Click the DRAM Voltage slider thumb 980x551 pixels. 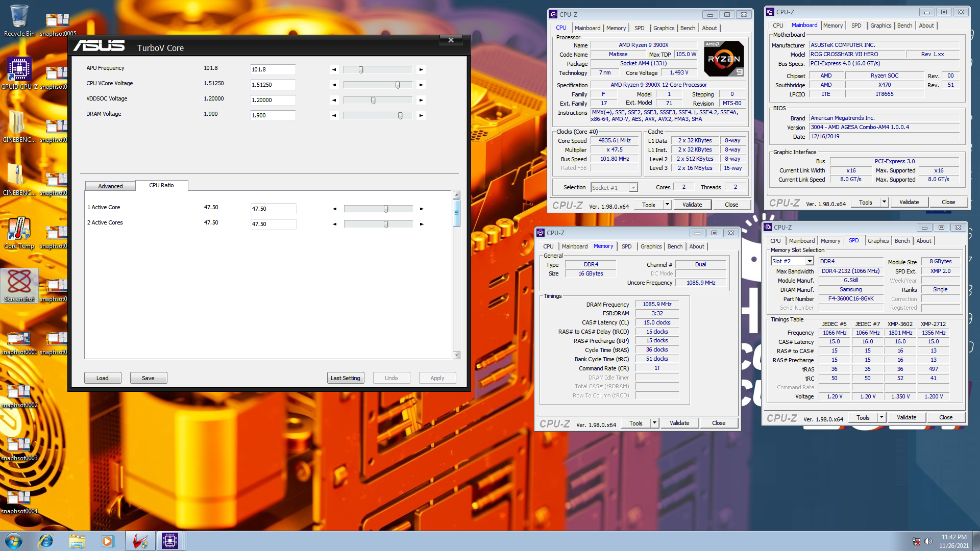point(400,115)
